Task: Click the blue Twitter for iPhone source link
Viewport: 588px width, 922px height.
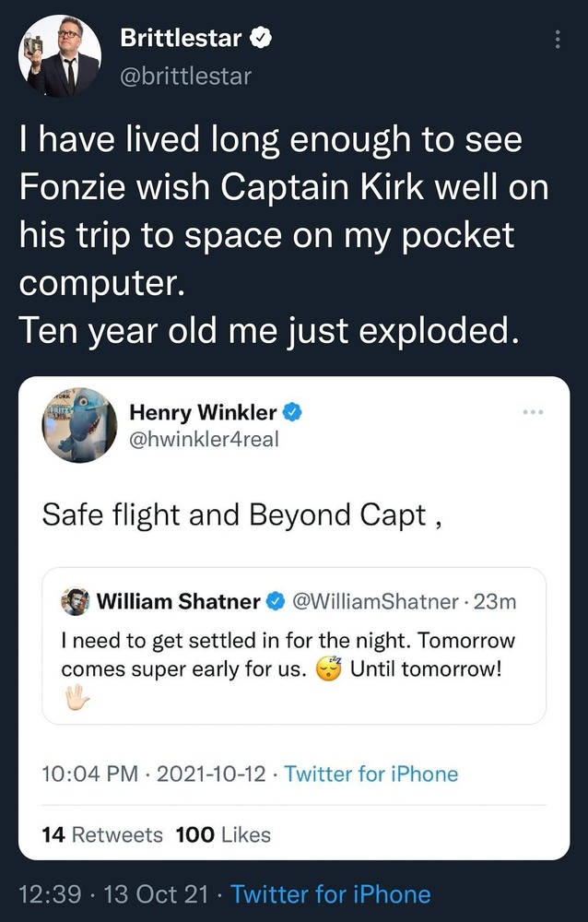Action: 370,774
